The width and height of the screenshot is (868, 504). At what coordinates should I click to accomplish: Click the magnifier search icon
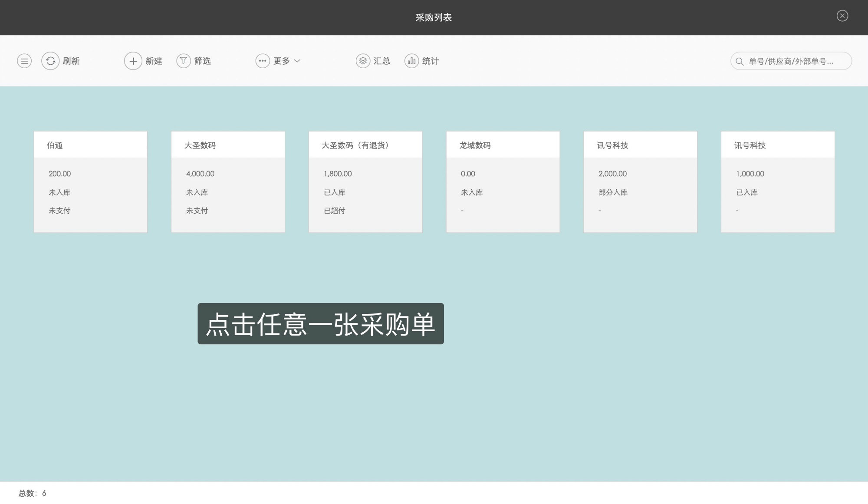coord(740,61)
